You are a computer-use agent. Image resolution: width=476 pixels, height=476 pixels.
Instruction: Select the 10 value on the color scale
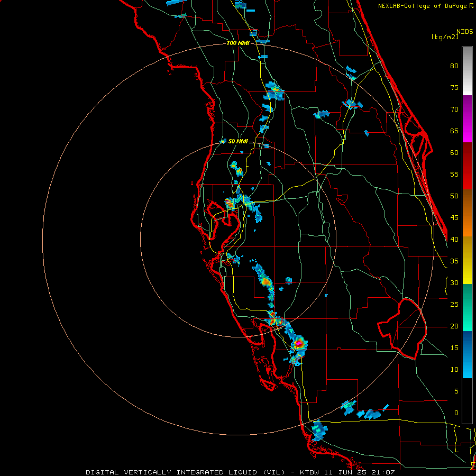(x=454, y=370)
